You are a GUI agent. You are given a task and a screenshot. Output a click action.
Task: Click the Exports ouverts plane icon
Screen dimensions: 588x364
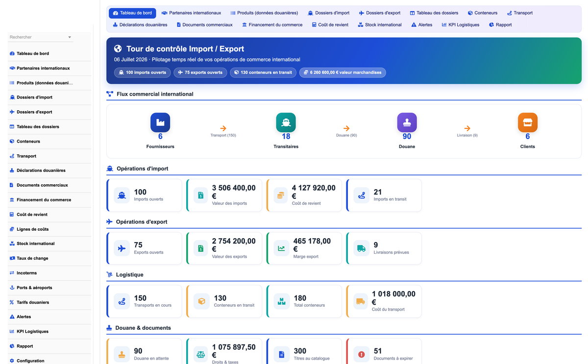click(122, 248)
